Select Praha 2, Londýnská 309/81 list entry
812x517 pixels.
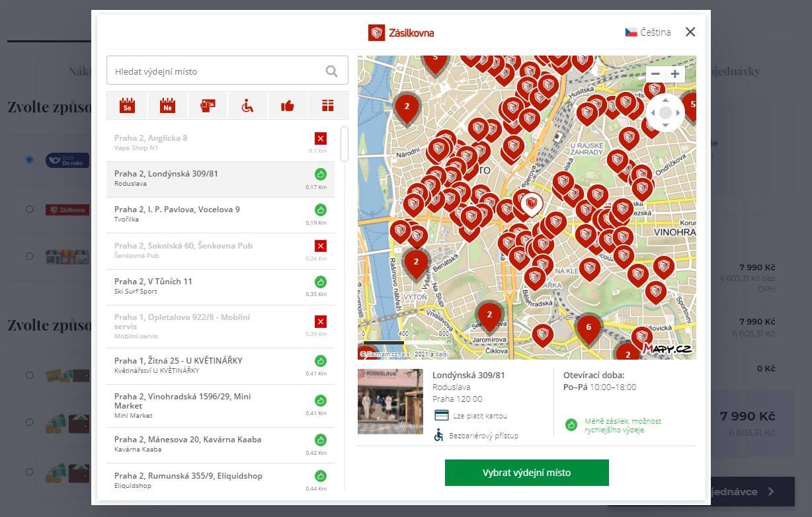[x=220, y=179]
